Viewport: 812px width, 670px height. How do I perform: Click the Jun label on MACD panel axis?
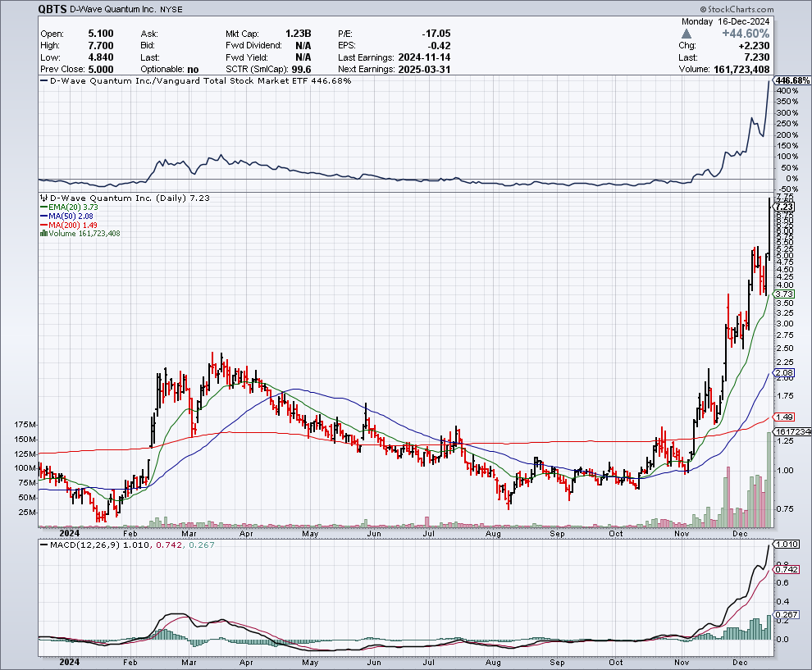pos(374,663)
